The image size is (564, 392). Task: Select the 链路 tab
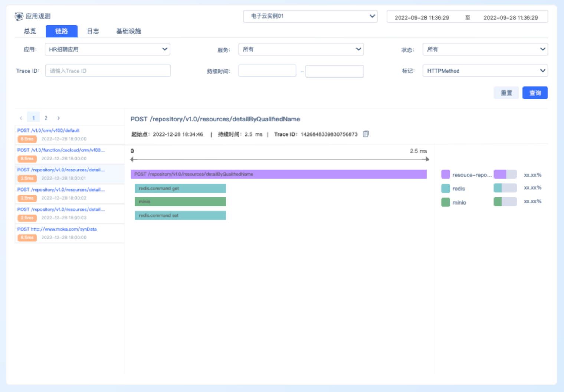[62, 31]
